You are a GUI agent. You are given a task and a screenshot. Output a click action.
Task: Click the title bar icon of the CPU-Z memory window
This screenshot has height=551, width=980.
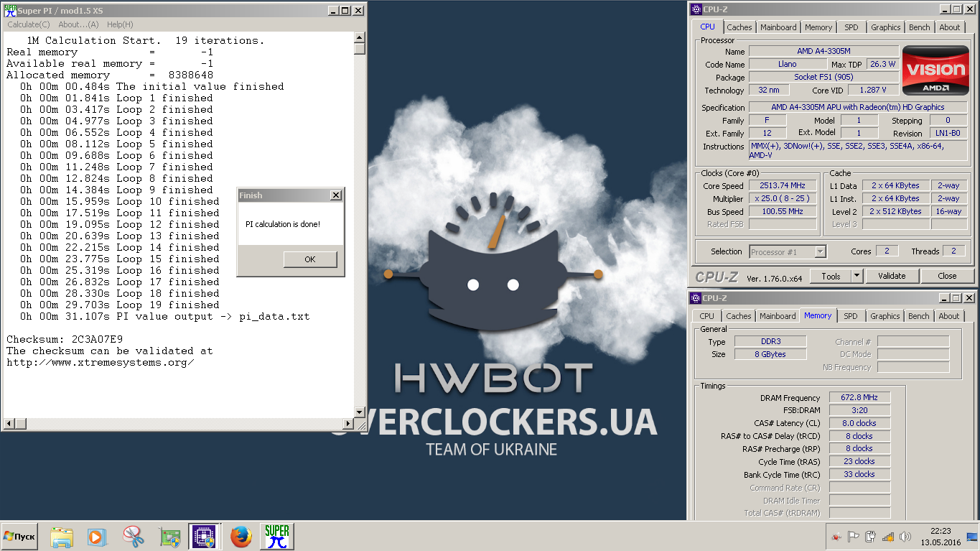tap(696, 297)
